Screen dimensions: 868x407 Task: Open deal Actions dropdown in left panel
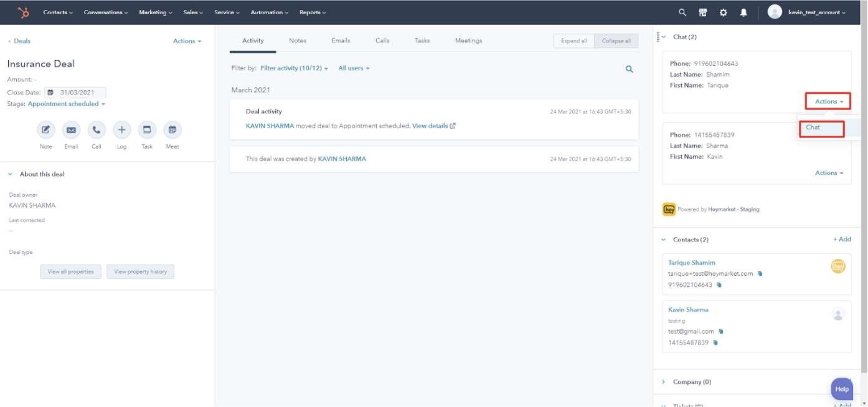point(187,41)
